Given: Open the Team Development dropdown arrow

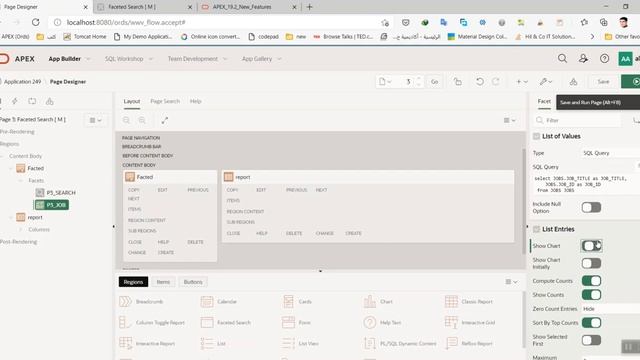Looking at the screenshot, I should pyautogui.click(x=225, y=59).
